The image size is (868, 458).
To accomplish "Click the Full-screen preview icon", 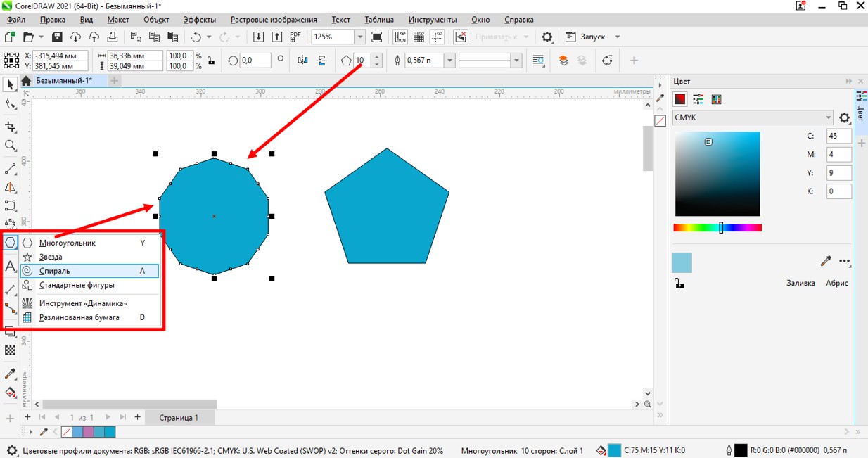I will 377,37.
